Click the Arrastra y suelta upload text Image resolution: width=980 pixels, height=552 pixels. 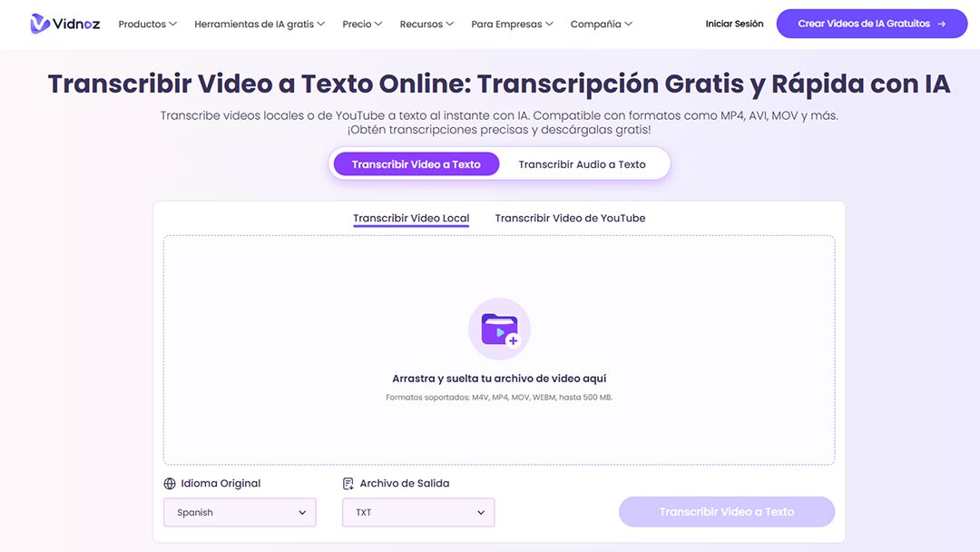pyautogui.click(x=499, y=379)
